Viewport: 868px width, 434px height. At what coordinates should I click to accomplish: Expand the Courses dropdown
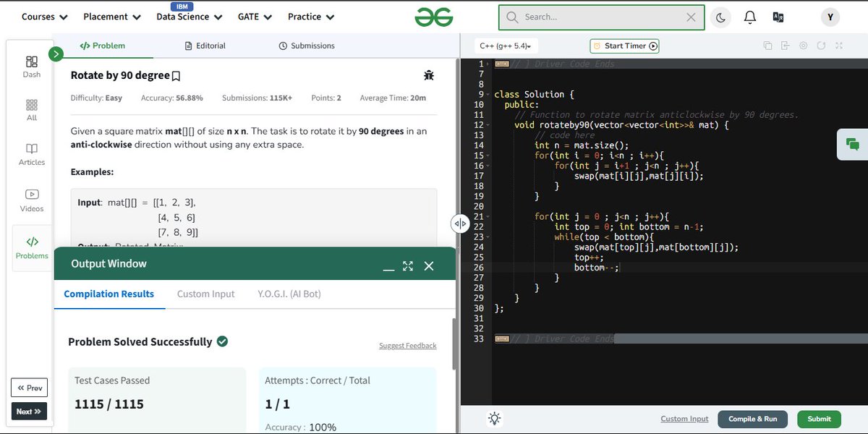pos(45,17)
